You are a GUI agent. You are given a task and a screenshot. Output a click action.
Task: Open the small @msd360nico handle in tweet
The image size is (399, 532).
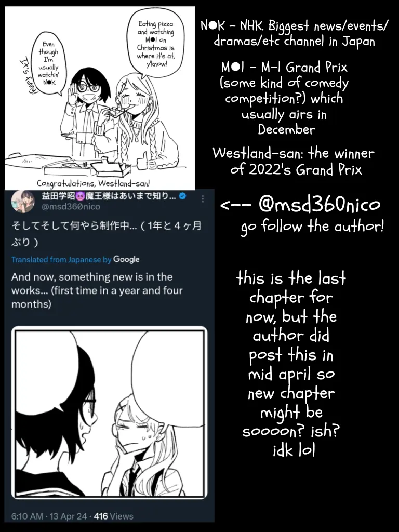click(x=71, y=207)
